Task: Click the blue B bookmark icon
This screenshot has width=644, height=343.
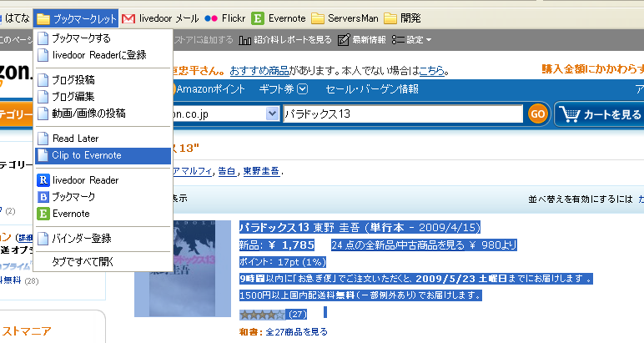Action: pos(43,197)
